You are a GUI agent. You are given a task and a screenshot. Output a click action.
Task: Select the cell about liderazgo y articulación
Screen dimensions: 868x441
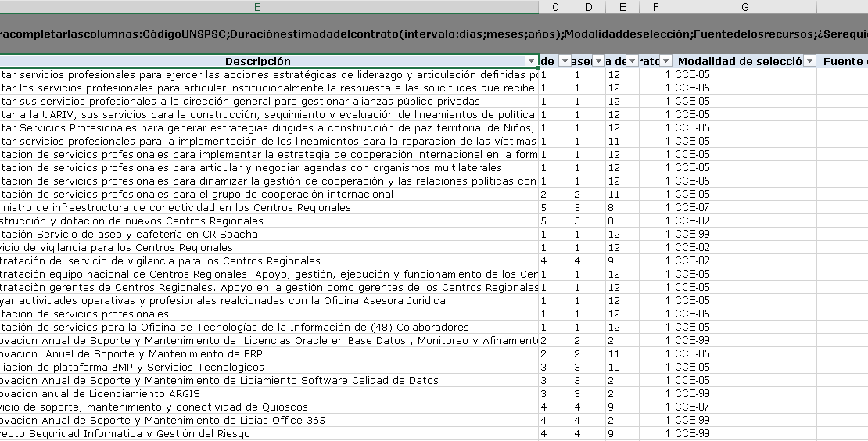click(x=269, y=75)
